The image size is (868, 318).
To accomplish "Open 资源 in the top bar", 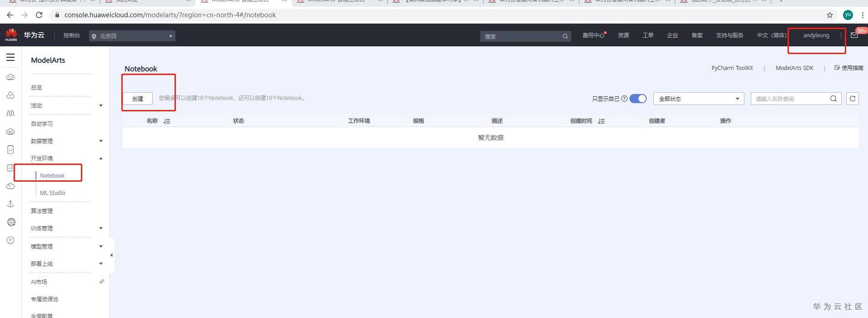I will click(624, 35).
